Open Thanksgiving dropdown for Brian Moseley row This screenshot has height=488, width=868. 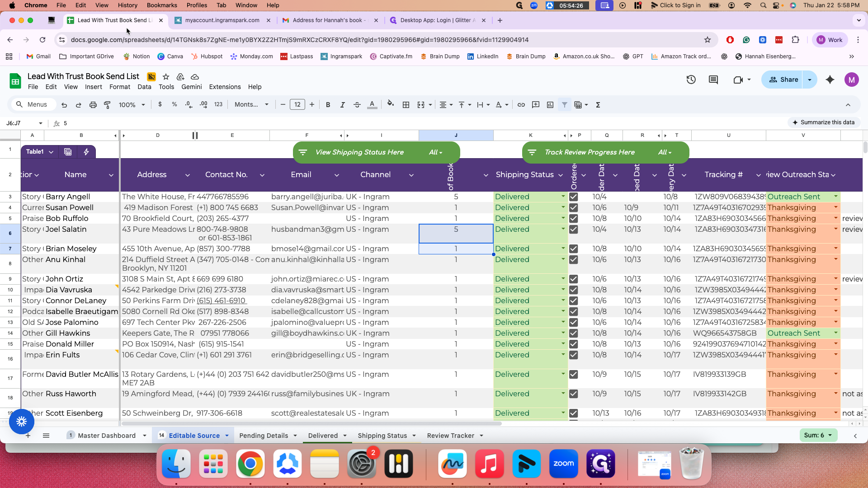pyautogui.click(x=836, y=249)
